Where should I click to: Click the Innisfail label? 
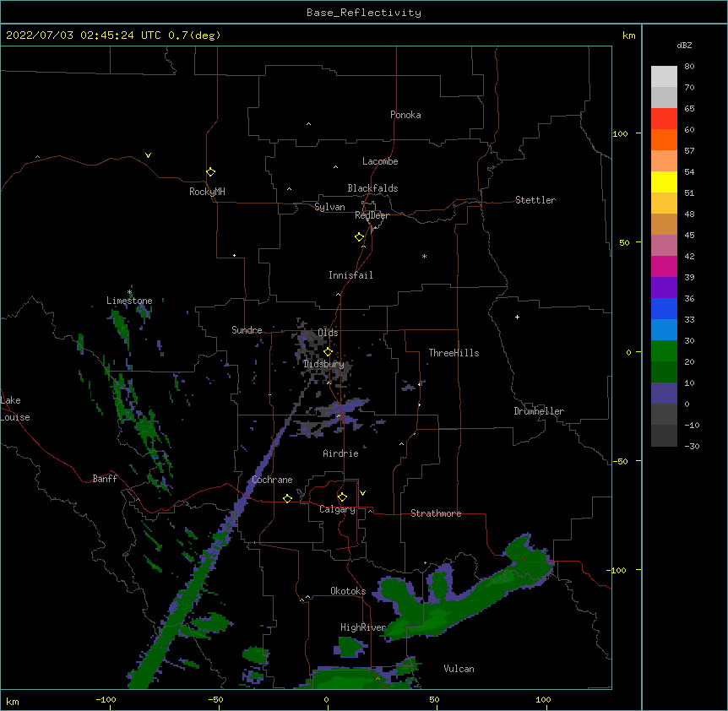[x=350, y=275]
